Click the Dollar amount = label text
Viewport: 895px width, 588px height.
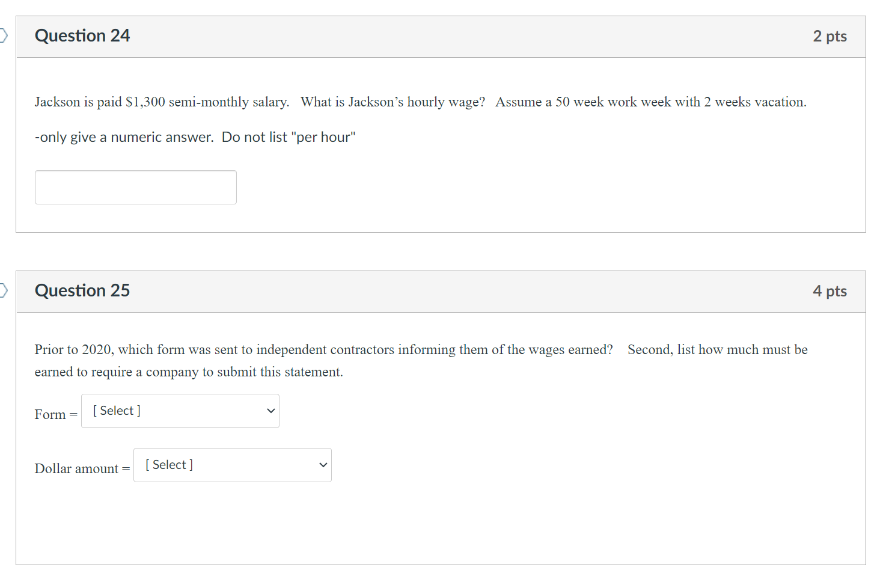pos(81,468)
